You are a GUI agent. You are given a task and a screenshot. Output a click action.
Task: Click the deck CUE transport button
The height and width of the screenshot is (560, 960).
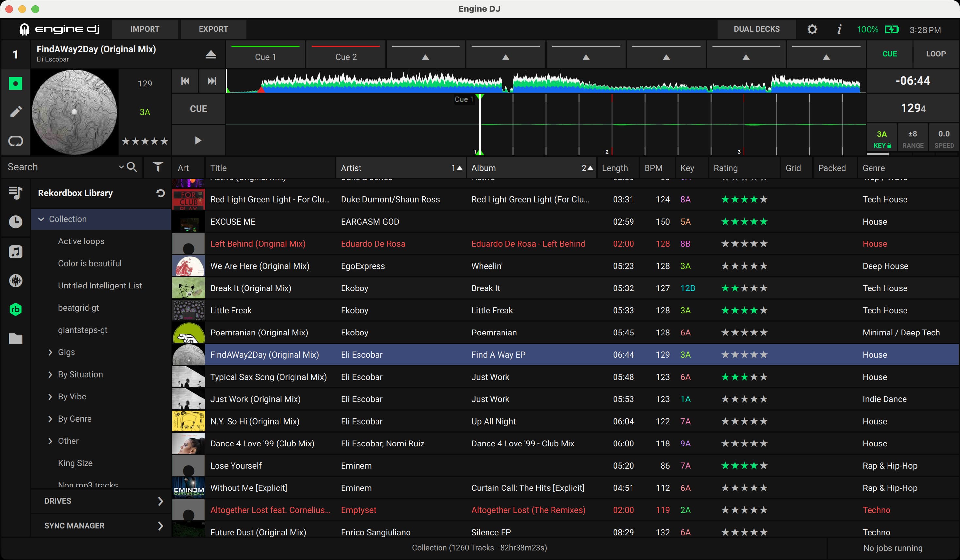point(198,109)
